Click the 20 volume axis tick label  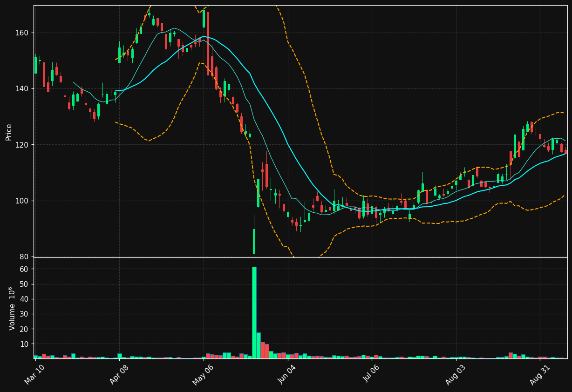(x=24, y=329)
